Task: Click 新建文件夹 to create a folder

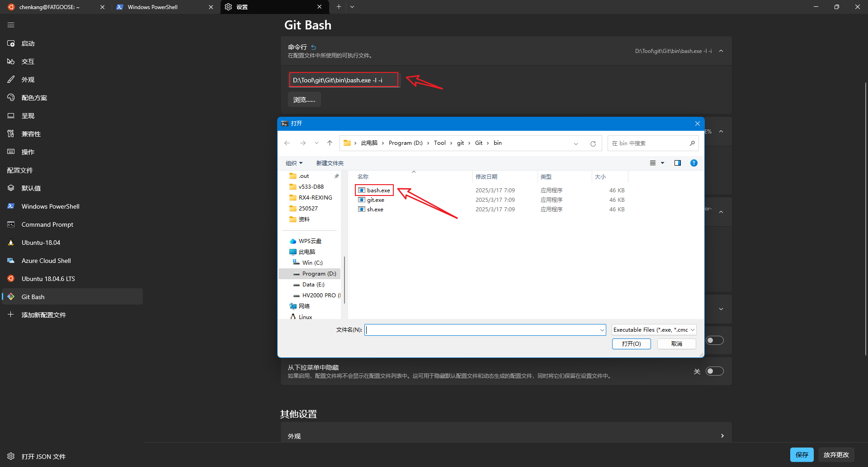Action: coord(330,163)
